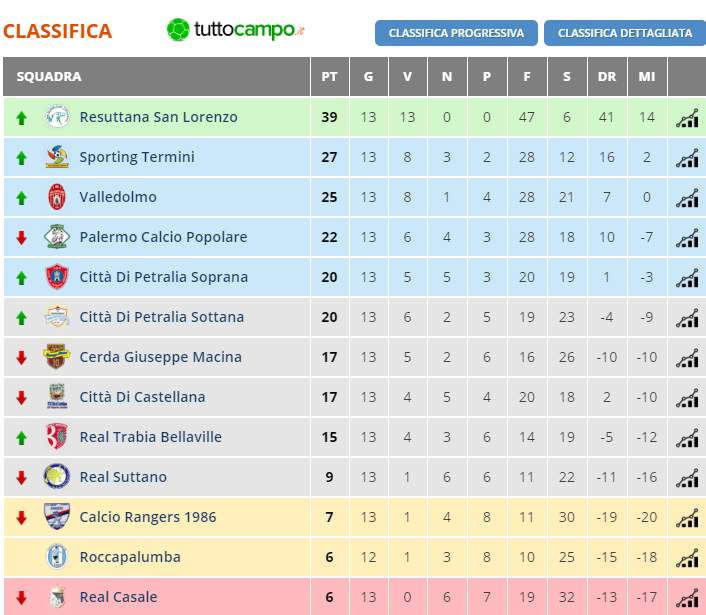Open Palermo Calcio Popolare trend chart icon
Viewport: 706px width, 615px height.
pos(687,238)
